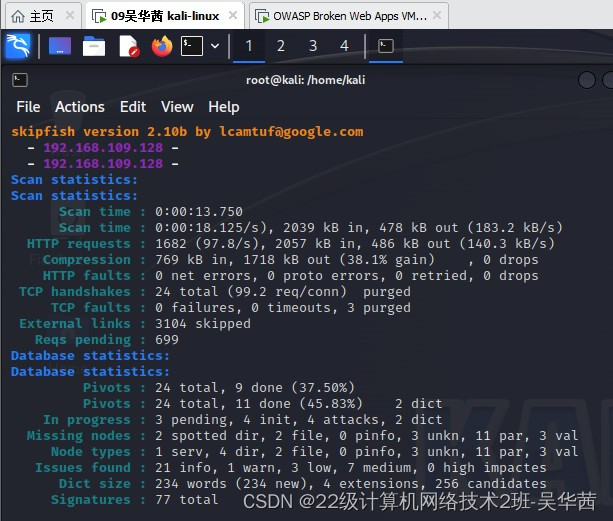613x521 pixels.
Task: Open the file manager from panel
Action: (94, 46)
